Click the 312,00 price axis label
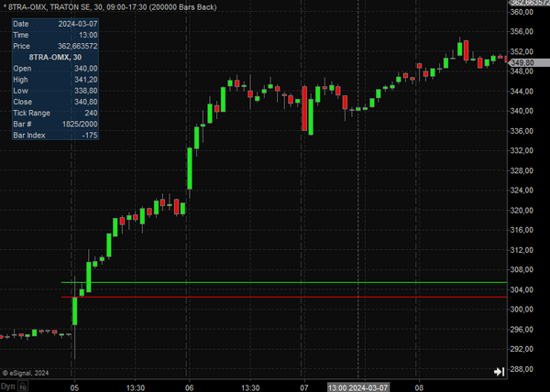The image size is (550, 392). [x=522, y=250]
